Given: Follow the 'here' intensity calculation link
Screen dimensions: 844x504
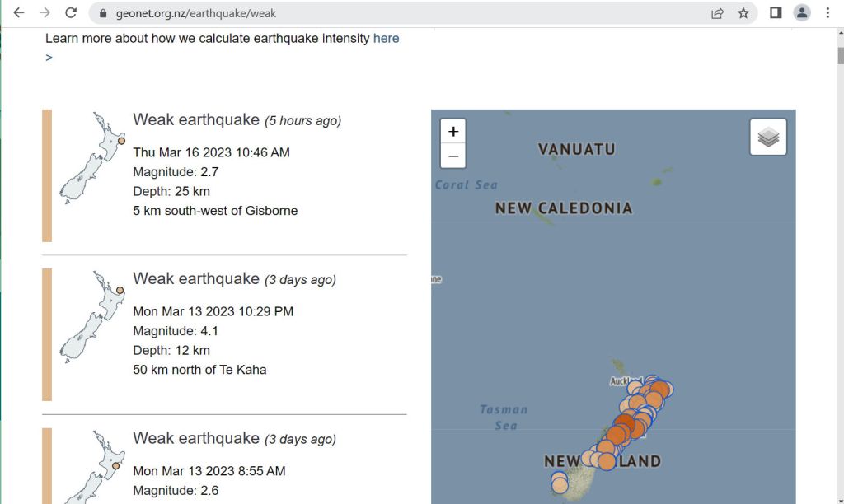Looking at the screenshot, I should (386, 38).
